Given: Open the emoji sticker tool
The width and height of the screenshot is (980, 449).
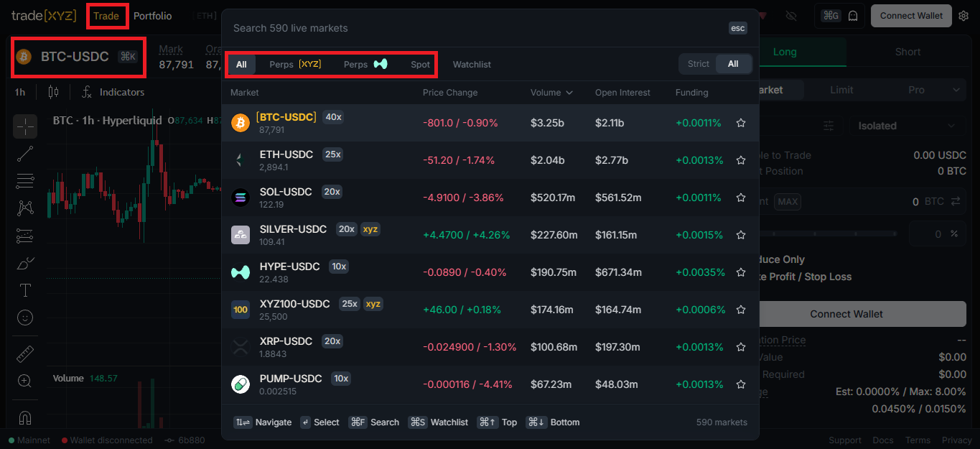Looking at the screenshot, I should point(25,318).
